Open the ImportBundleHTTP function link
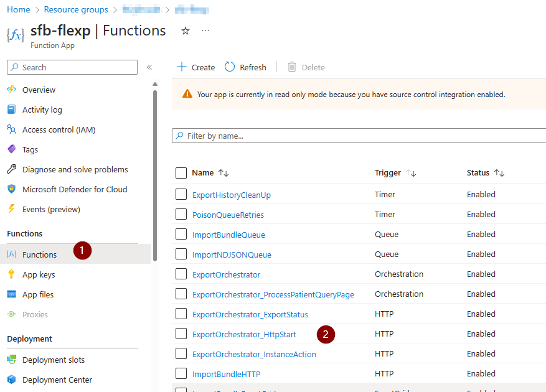The height and width of the screenshot is (392, 546). pyautogui.click(x=227, y=374)
